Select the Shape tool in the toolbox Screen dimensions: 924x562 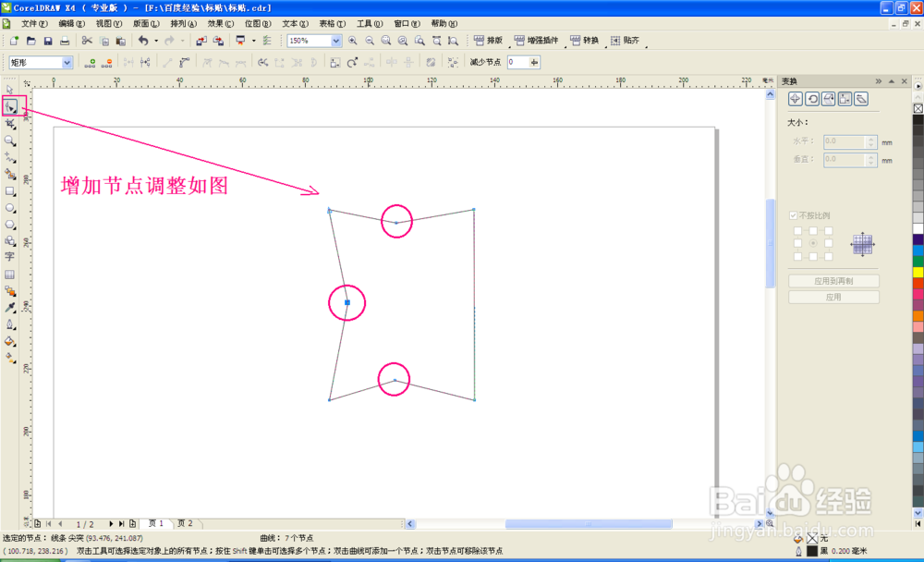12,106
